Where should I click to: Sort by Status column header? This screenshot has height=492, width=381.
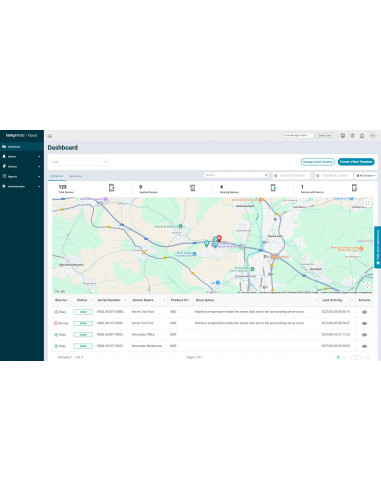tap(83, 300)
